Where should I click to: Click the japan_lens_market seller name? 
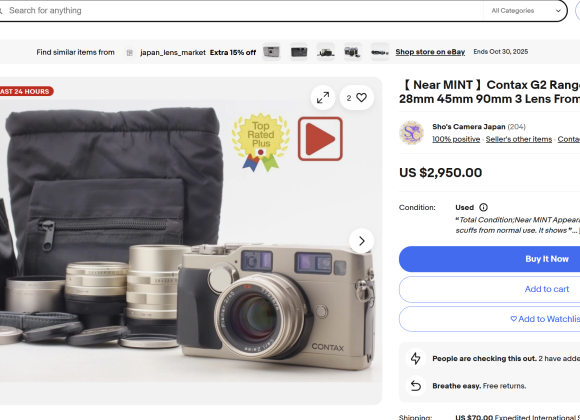(x=173, y=53)
